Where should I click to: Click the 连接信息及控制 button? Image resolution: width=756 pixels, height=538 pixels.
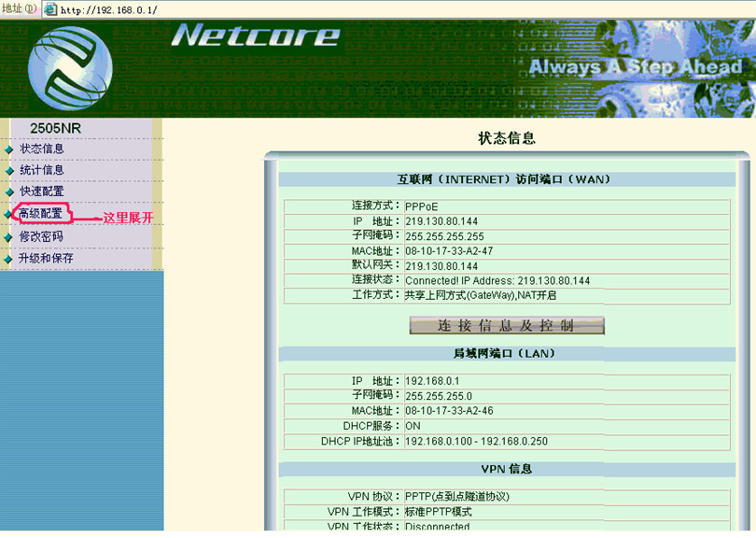click(507, 326)
